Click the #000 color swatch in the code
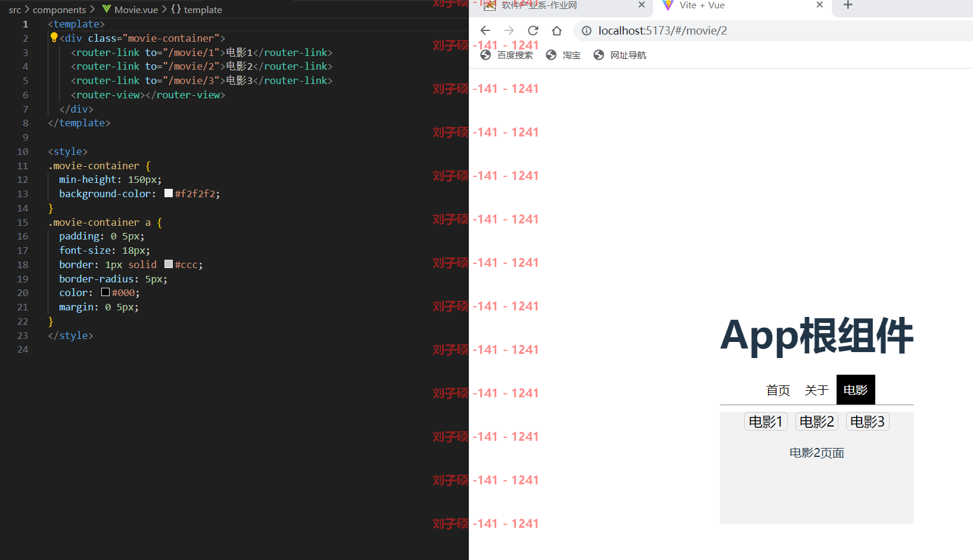The image size is (973, 560). (105, 292)
